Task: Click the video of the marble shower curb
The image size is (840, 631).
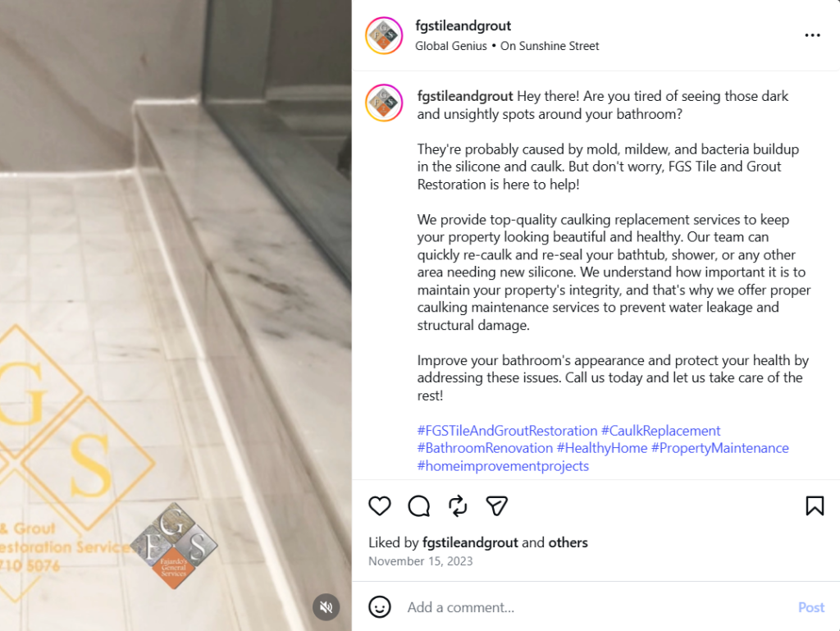Action: [176, 315]
